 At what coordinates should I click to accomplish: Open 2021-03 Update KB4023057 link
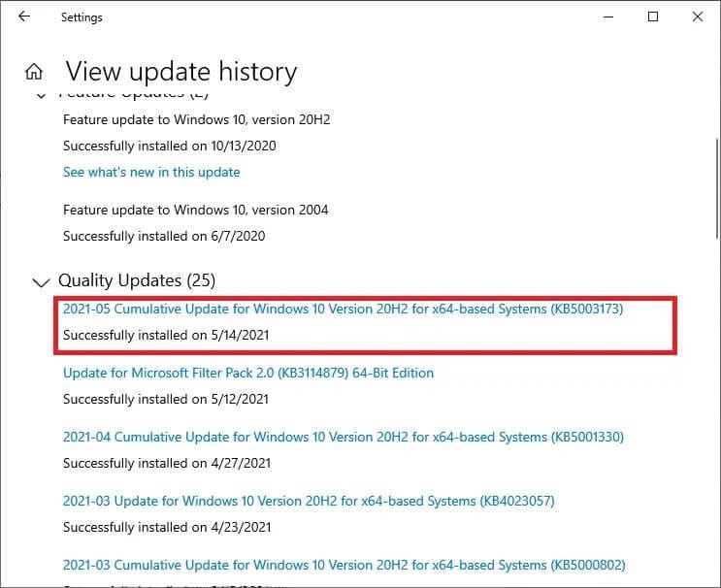pyautogui.click(x=309, y=501)
